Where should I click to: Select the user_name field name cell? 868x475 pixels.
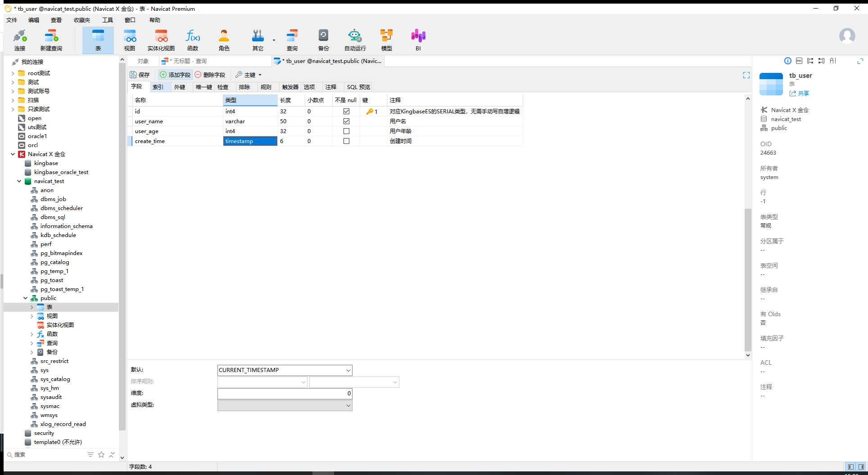(x=177, y=121)
